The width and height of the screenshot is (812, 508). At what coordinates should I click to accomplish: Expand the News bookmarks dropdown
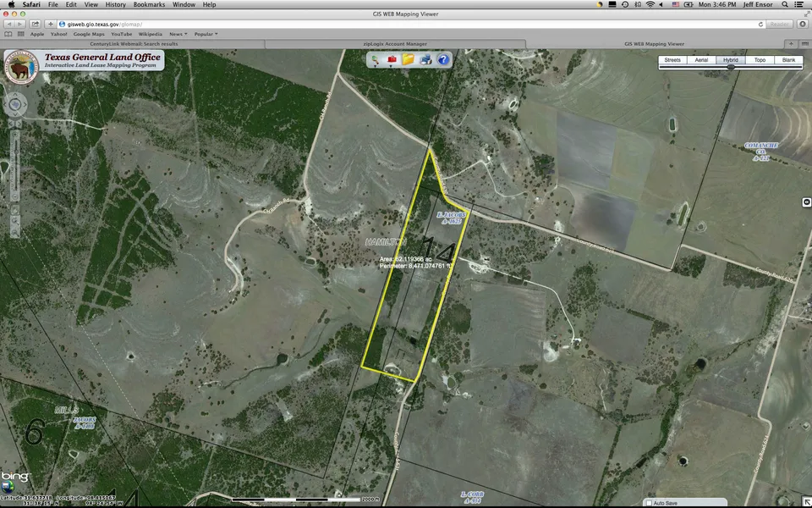178,34
